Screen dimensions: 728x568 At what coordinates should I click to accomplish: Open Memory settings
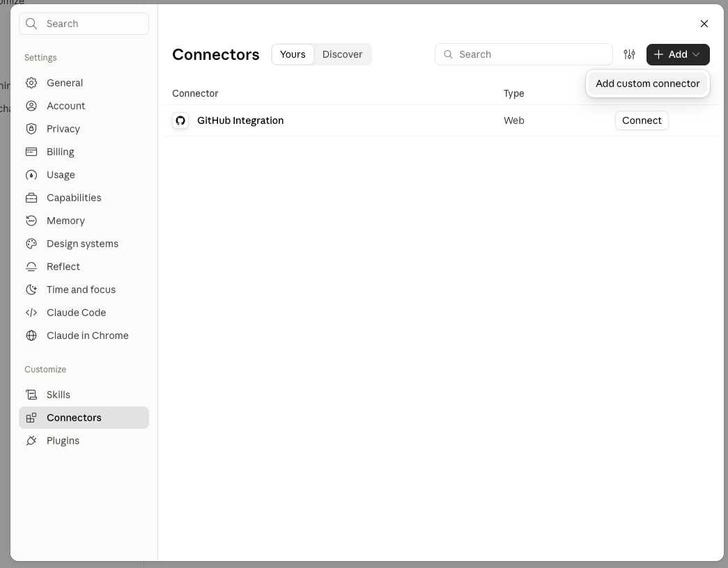pos(84,221)
